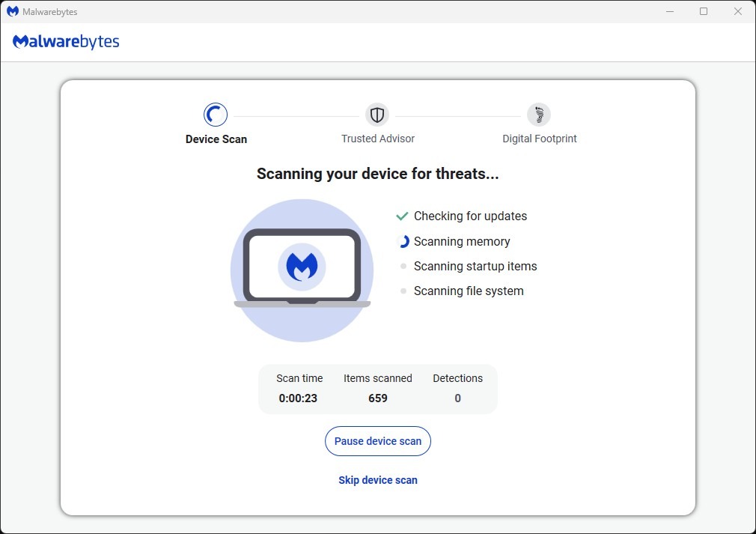Click the Scan time value 0:00:23
Viewport: 756px width, 534px height.
click(298, 398)
